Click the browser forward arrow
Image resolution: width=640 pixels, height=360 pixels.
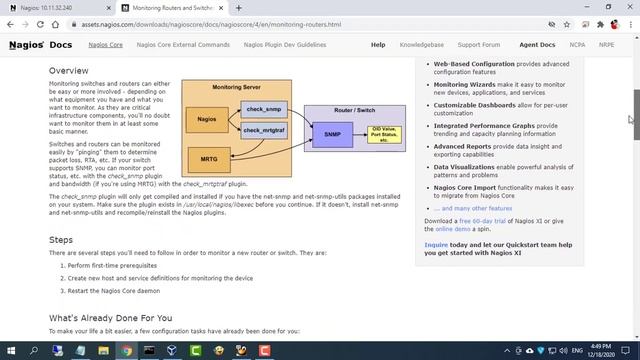click(25, 24)
